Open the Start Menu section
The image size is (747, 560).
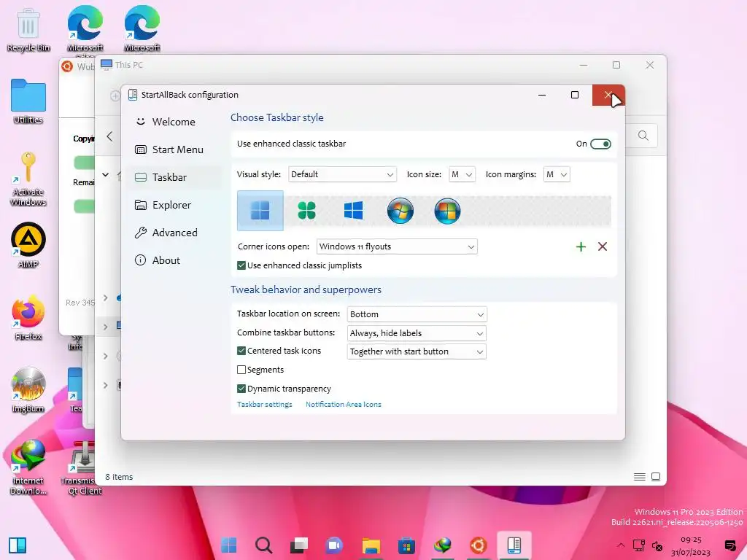pos(169,149)
